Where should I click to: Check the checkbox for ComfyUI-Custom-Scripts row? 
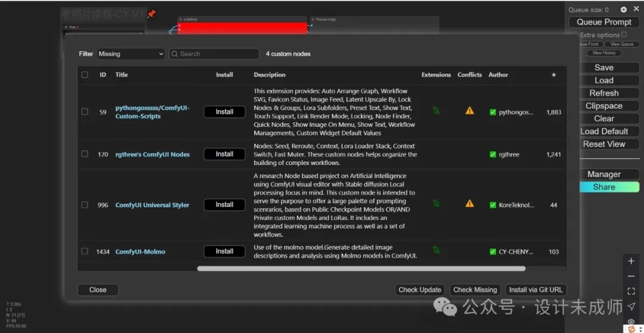(x=85, y=111)
